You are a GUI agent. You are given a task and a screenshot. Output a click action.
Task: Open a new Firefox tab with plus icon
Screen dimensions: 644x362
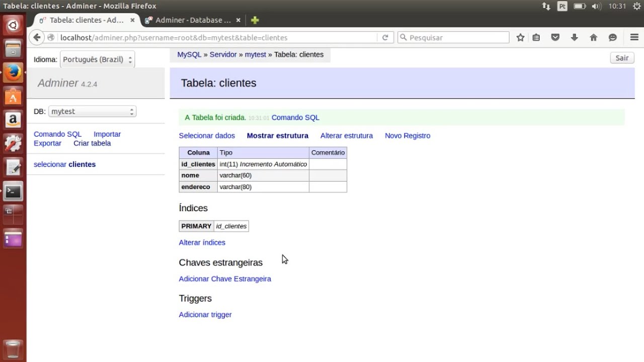coord(255,20)
